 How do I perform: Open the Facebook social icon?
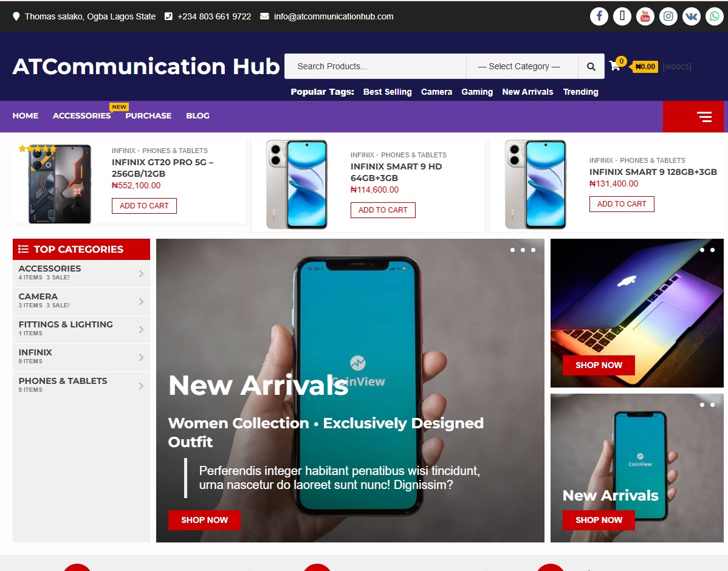[599, 17]
